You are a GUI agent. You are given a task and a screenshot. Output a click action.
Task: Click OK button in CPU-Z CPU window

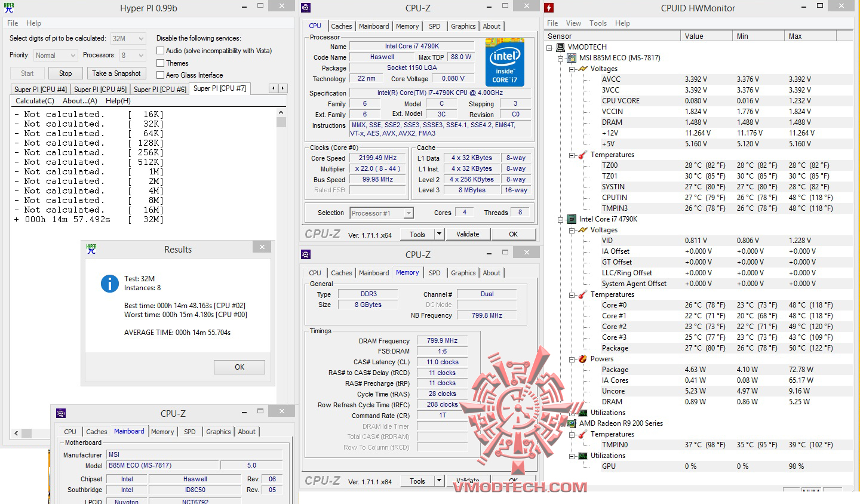tap(513, 234)
